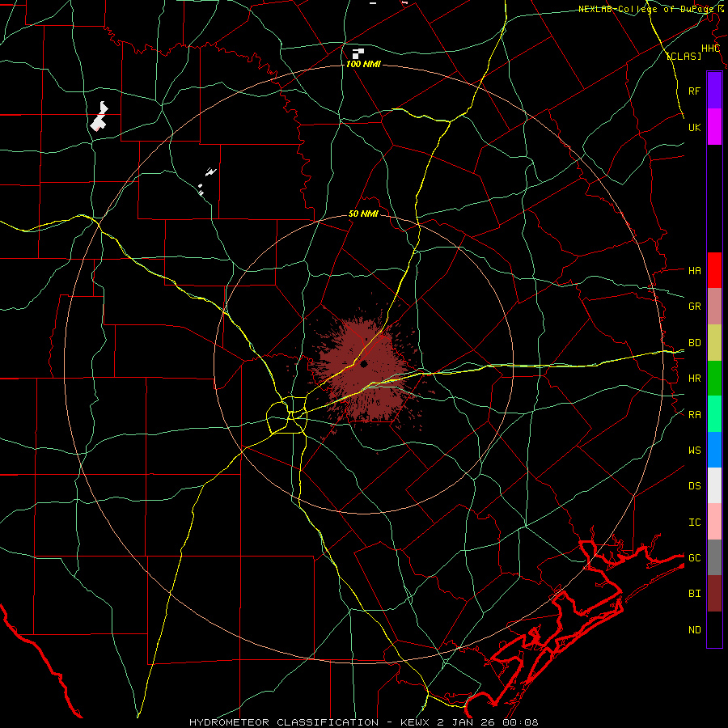Select the yellow BD legend color swatch
The width and height of the screenshot is (728, 728).
click(x=714, y=343)
